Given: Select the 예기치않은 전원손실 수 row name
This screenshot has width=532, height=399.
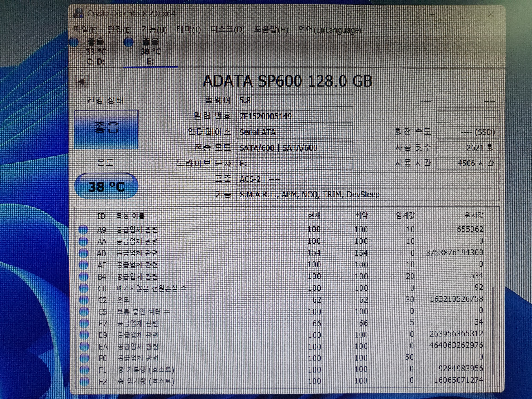Looking at the screenshot, I should 152,288.
